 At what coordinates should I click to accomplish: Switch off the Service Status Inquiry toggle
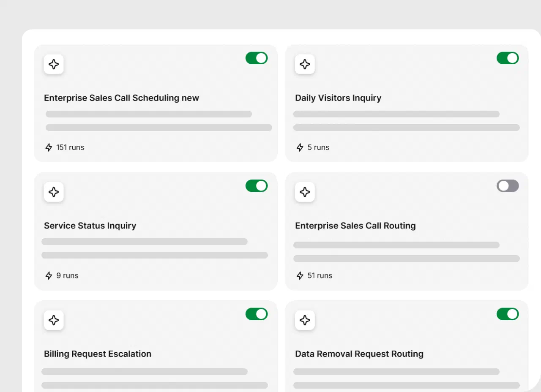pos(257,186)
